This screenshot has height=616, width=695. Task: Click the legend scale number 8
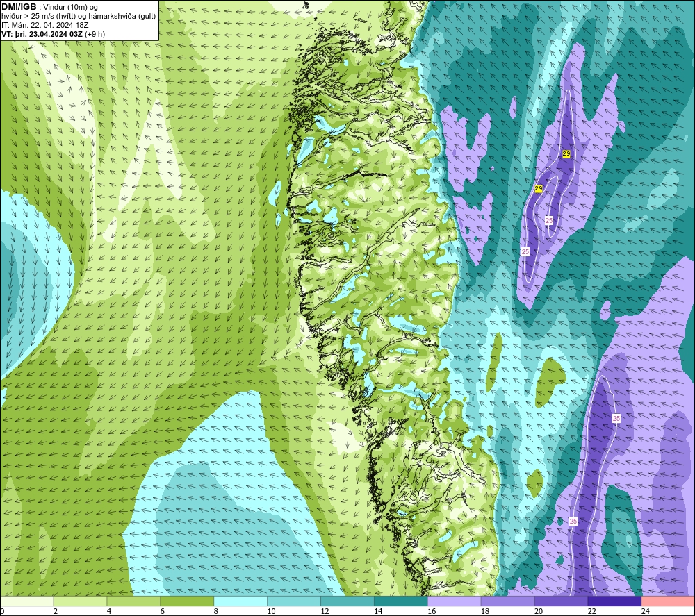(216, 611)
